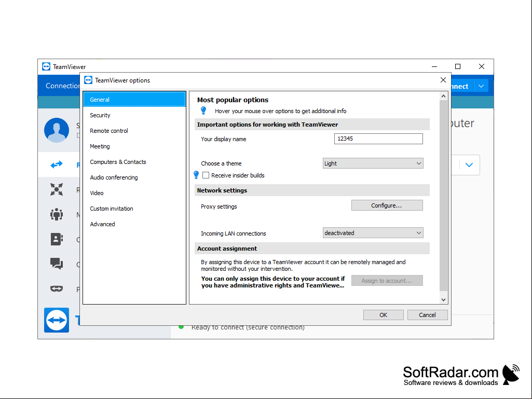The image size is (532, 399).
Task: Click the Your display name input field
Action: click(x=378, y=139)
